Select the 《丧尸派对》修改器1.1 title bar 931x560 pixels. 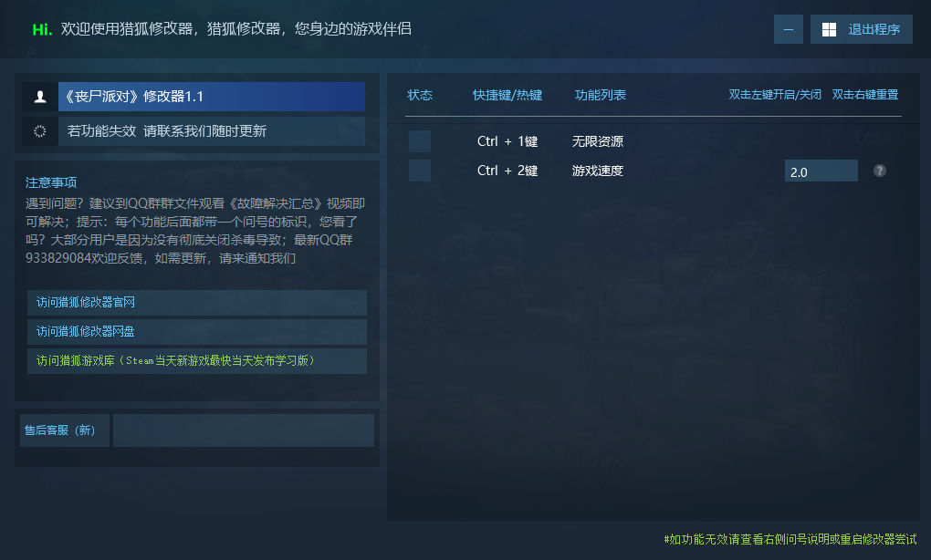[x=212, y=97]
